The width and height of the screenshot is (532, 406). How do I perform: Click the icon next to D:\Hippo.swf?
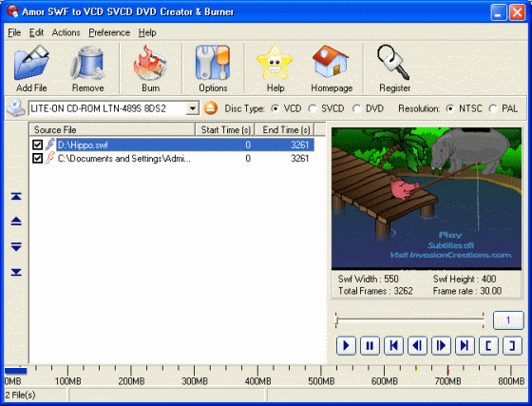(x=49, y=145)
